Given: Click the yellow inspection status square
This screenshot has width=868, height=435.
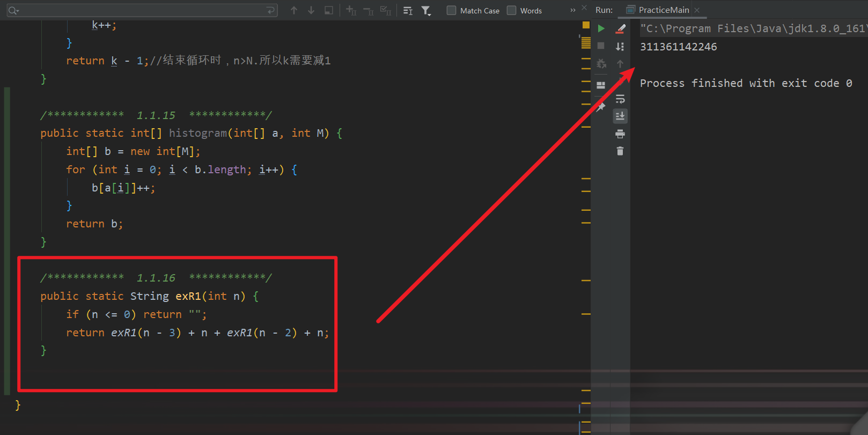Looking at the screenshot, I should 586,25.
